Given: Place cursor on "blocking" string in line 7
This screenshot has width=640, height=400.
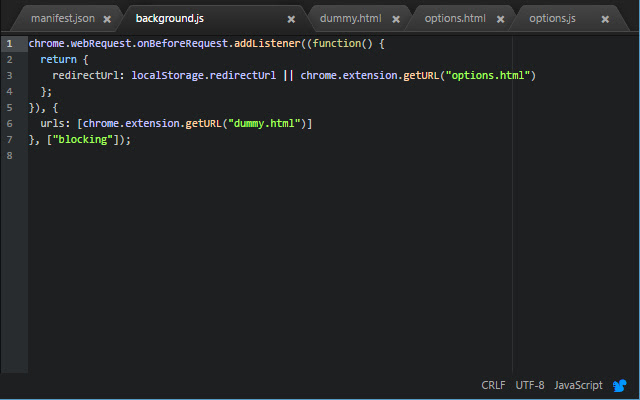Looking at the screenshot, I should tap(82, 140).
